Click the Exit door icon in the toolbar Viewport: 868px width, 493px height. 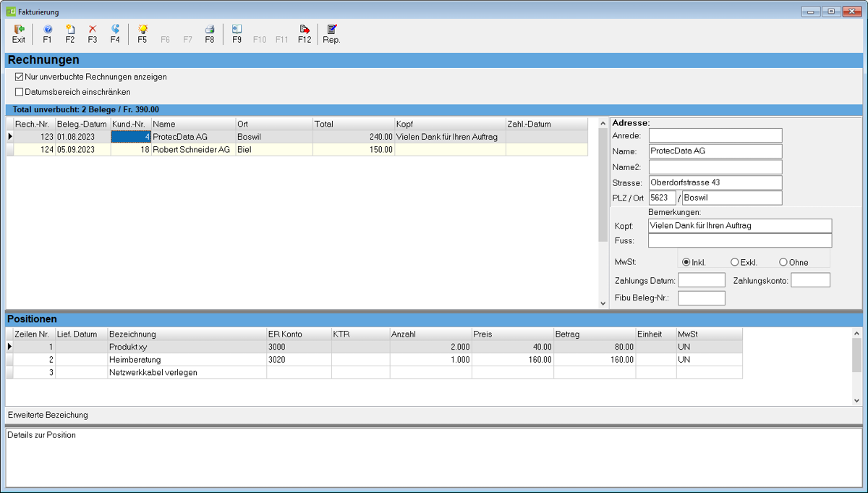[x=19, y=34]
